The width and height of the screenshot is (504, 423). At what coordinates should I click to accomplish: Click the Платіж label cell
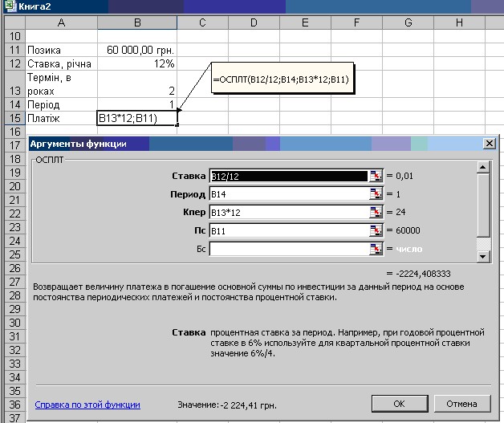point(61,118)
